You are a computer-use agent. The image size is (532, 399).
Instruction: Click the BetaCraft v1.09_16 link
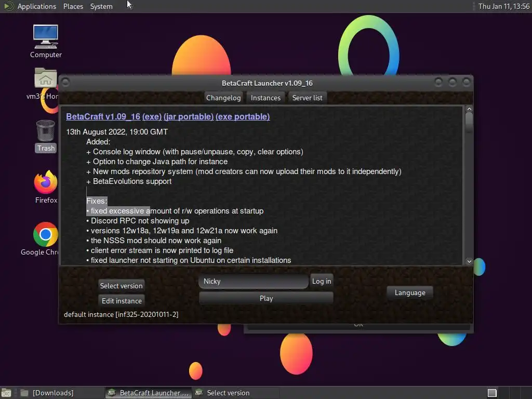[103, 116]
